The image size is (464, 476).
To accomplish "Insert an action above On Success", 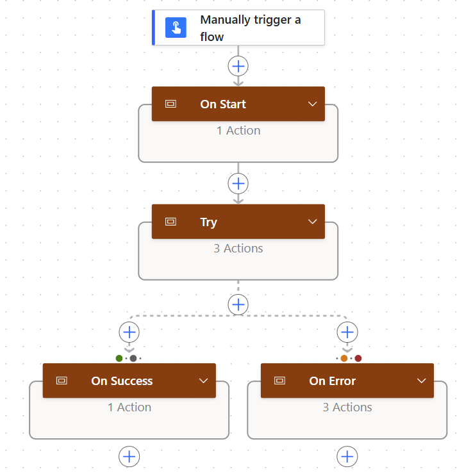I will tap(129, 332).
